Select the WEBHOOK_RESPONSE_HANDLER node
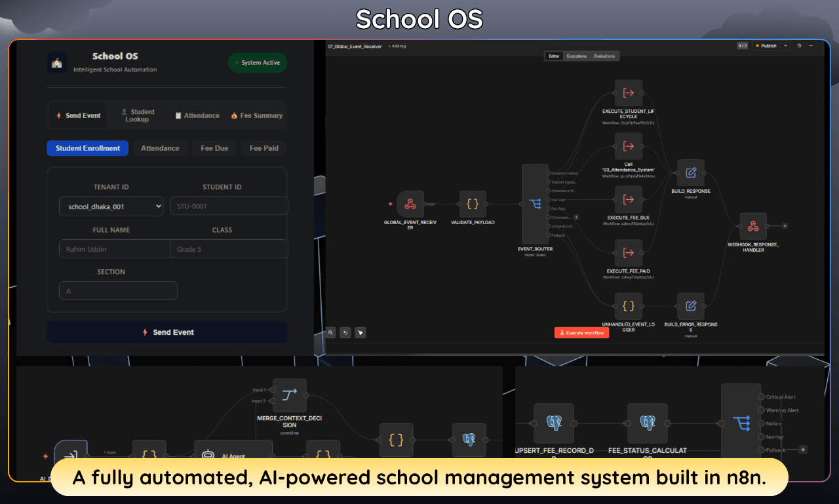This screenshot has height=504, width=839. (753, 226)
